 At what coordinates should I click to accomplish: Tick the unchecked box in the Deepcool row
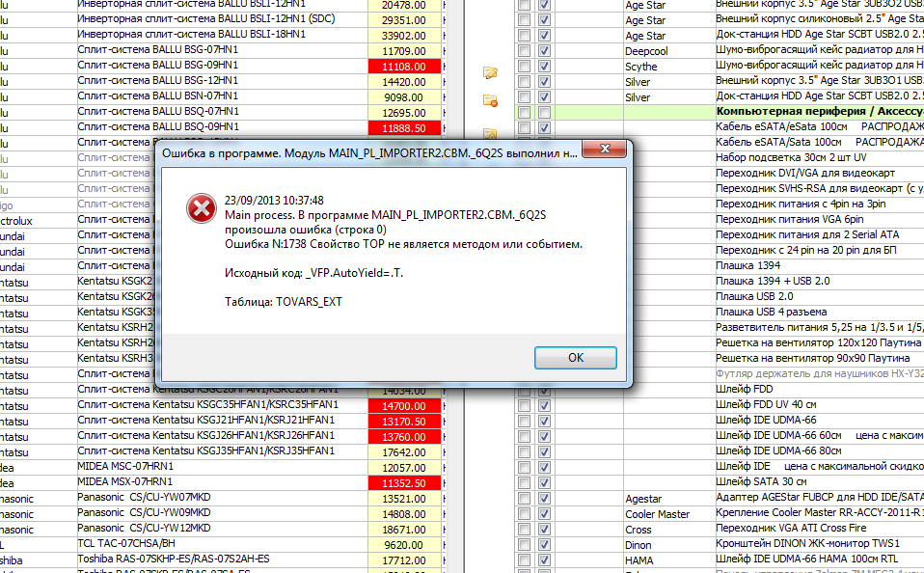(524, 51)
